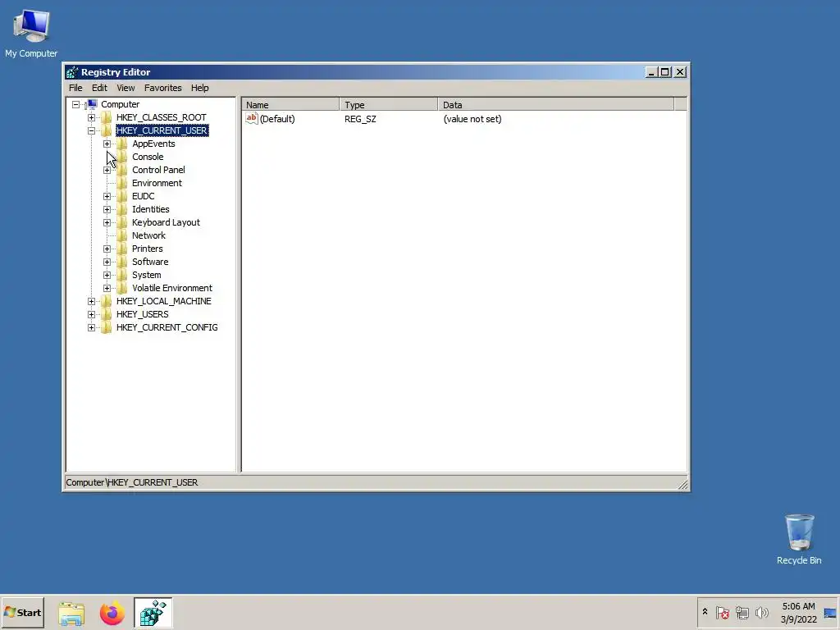Expand the Software key
The image size is (840, 630).
[x=107, y=262]
